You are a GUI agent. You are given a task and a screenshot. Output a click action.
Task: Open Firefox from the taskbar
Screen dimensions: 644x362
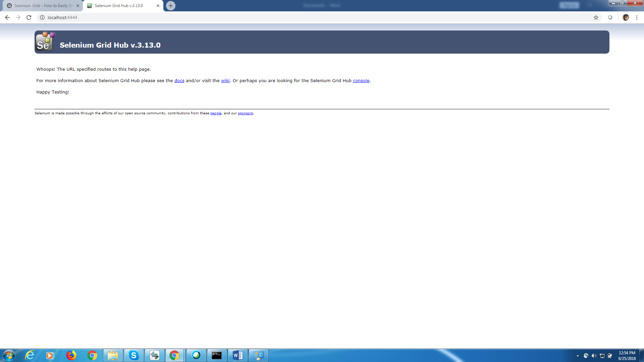tap(71, 355)
